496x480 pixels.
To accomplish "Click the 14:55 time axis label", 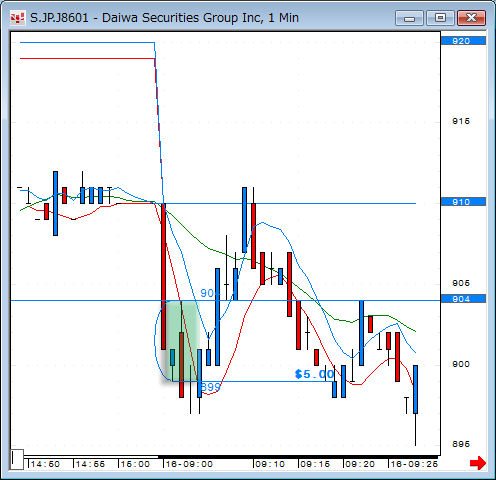I will [90, 464].
